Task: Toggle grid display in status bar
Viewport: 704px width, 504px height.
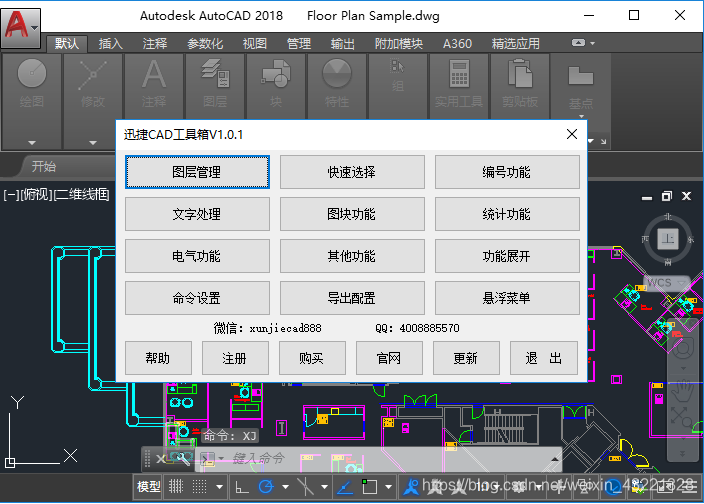Action: coord(176,486)
